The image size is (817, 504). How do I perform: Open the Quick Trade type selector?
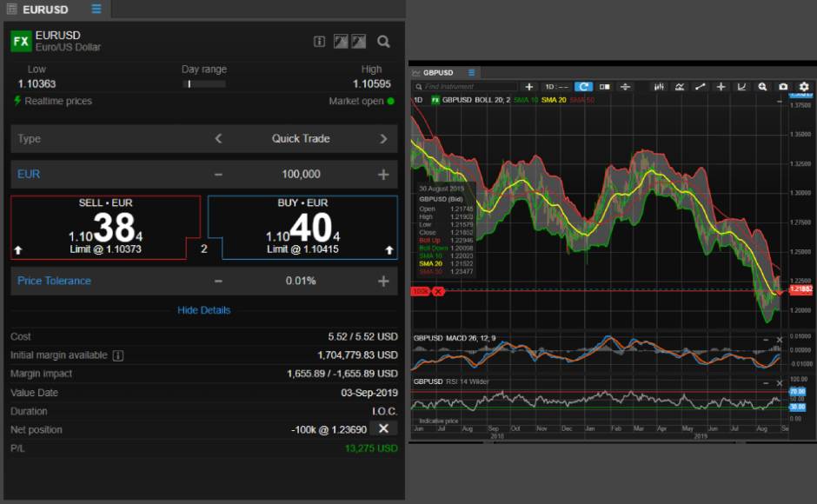pyautogui.click(x=301, y=139)
